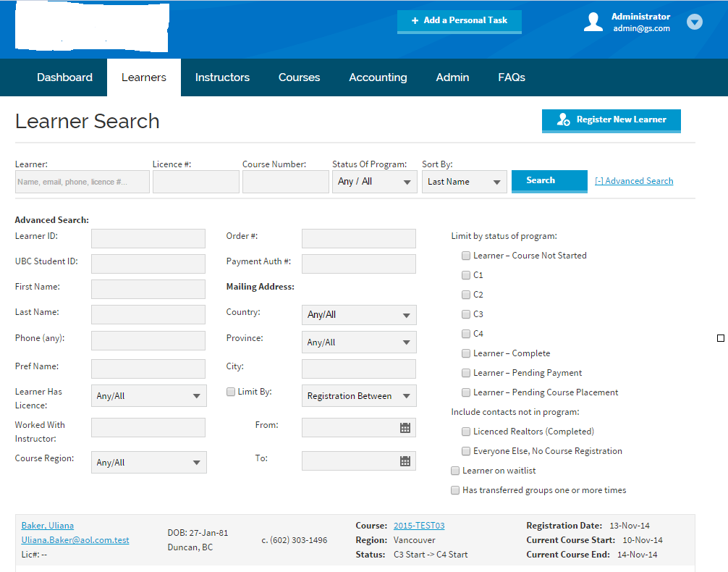Click the Register New Learner button
This screenshot has height=572, width=728.
click(x=611, y=120)
